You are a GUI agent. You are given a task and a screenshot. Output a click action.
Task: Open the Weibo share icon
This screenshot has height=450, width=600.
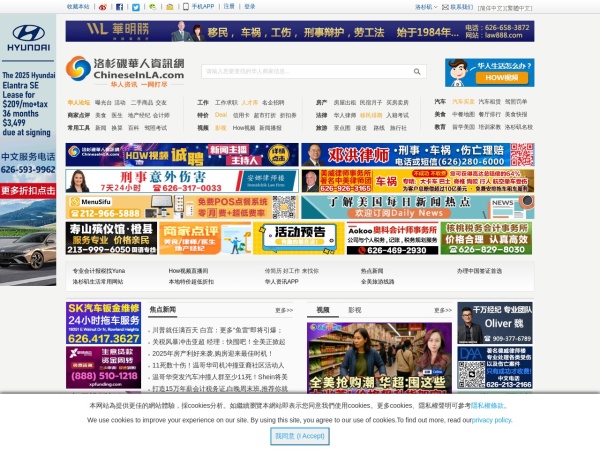(103, 7)
